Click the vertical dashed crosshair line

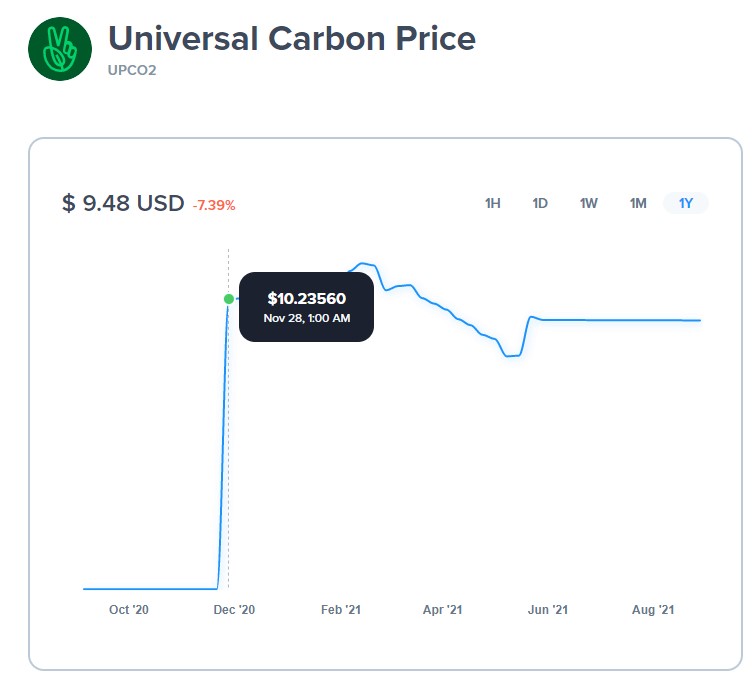[x=229, y=450]
